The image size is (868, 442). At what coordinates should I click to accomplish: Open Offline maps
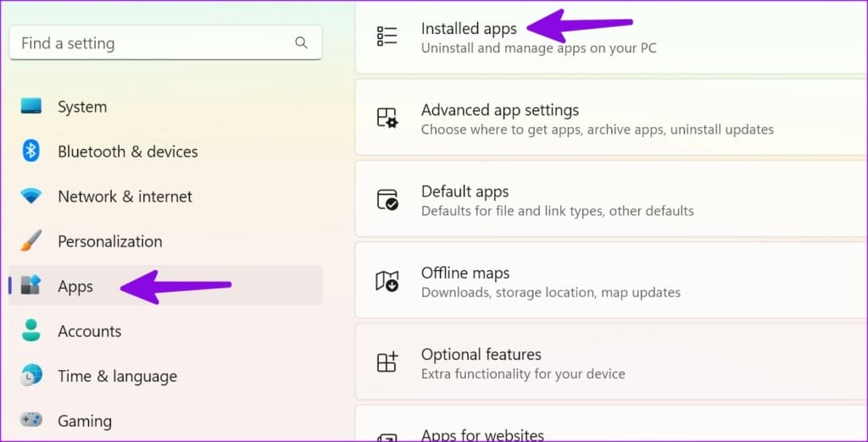[x=611, y=280]
